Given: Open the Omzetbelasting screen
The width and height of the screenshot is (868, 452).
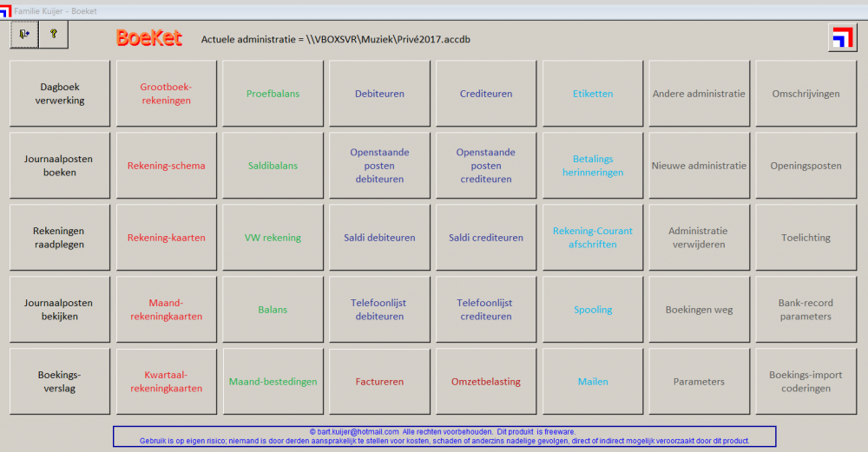Looking at the screenshot, I should [x=486, y=381].
